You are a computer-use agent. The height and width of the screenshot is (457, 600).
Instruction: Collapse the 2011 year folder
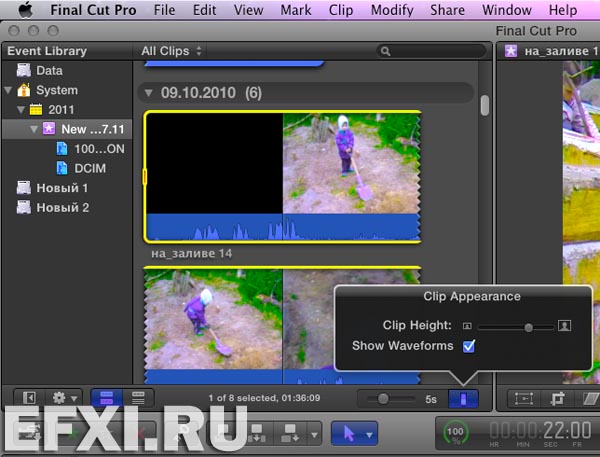(21, 110)
